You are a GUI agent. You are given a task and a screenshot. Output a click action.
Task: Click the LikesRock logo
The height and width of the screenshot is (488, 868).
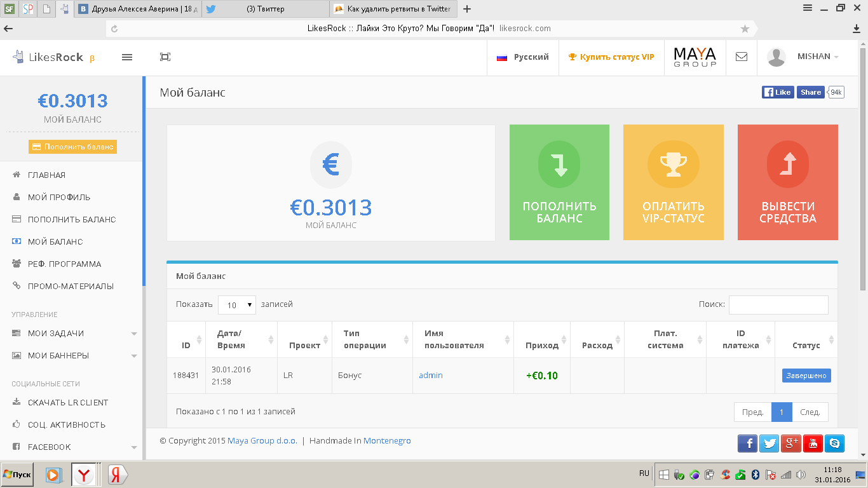[54, 57]
